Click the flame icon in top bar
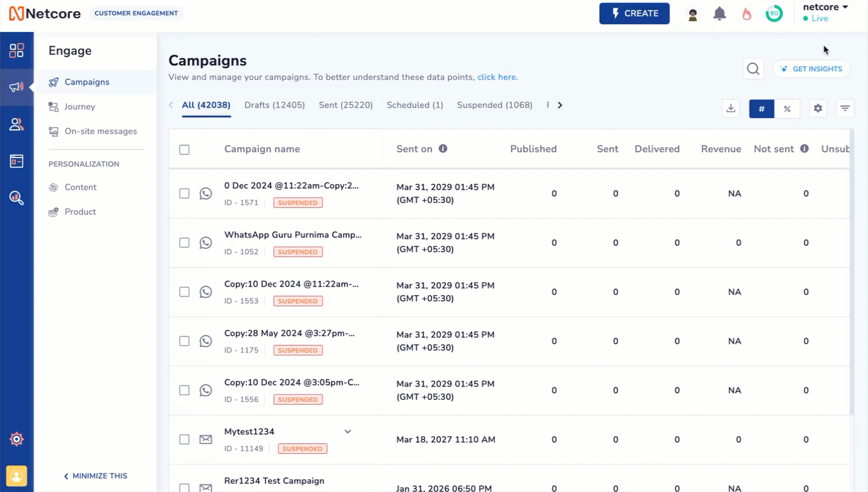 [746, 14]
